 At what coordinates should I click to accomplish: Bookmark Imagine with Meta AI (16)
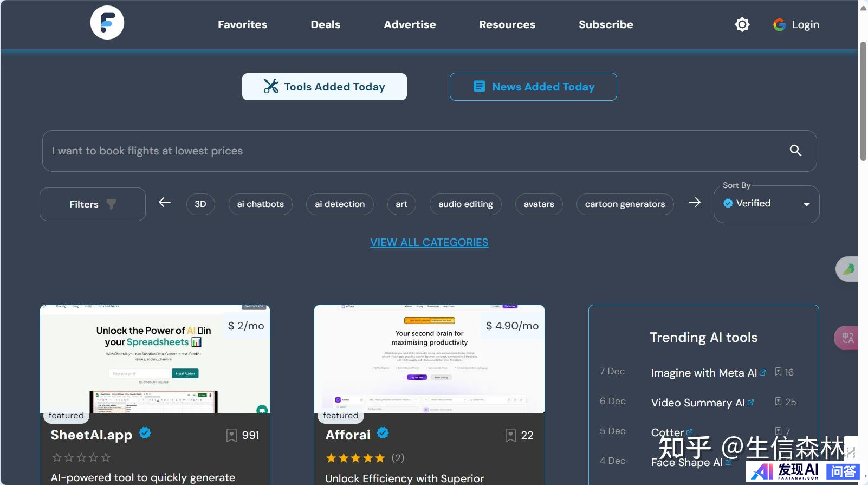click(x=778, y=372)
